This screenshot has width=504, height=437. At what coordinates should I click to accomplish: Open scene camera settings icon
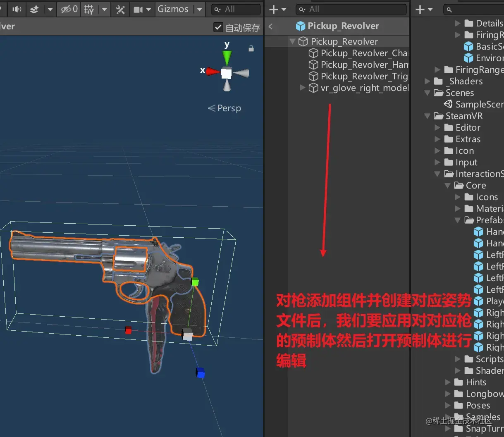pyautogui.click(x=138, y=9)
